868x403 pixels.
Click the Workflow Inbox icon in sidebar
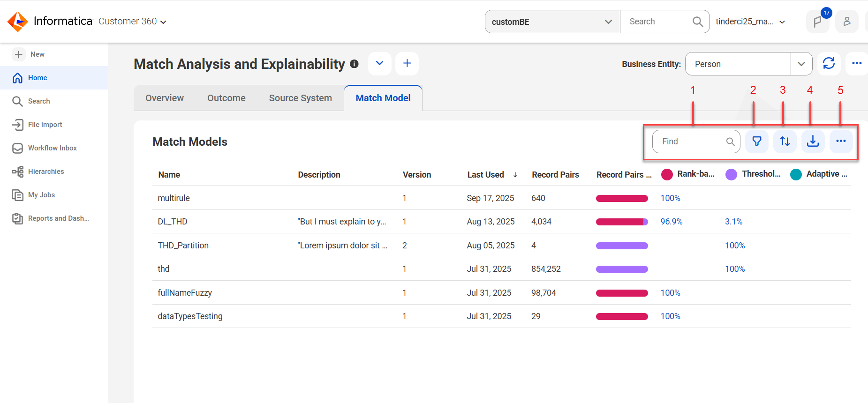point(17,148)
